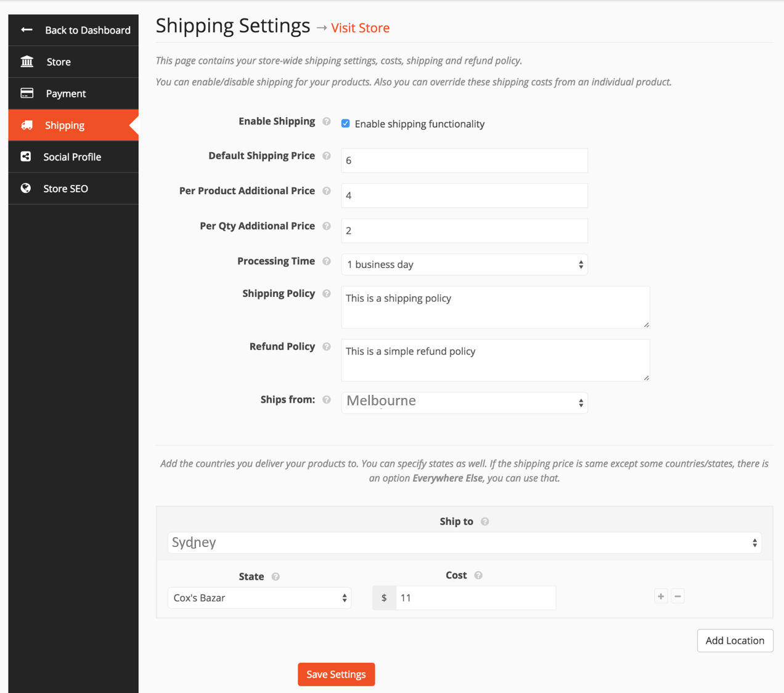The height and width of the screenshot is (693, 784).
Task: Click the minus icon to remove cost row
Action: click(x=678, y=596)
